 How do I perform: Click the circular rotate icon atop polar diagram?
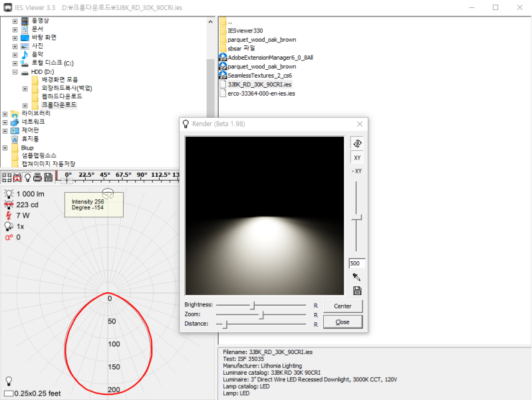(108, 193)
